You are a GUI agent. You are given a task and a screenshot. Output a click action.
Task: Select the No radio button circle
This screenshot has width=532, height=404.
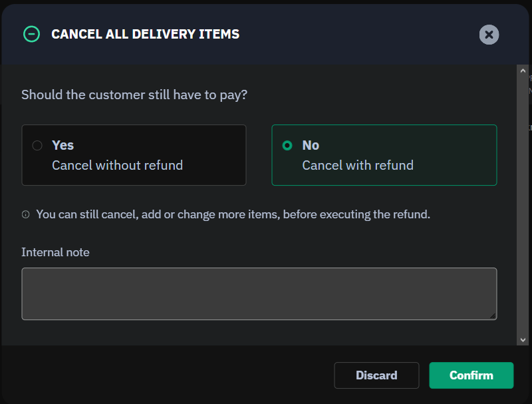pos(287,145)
